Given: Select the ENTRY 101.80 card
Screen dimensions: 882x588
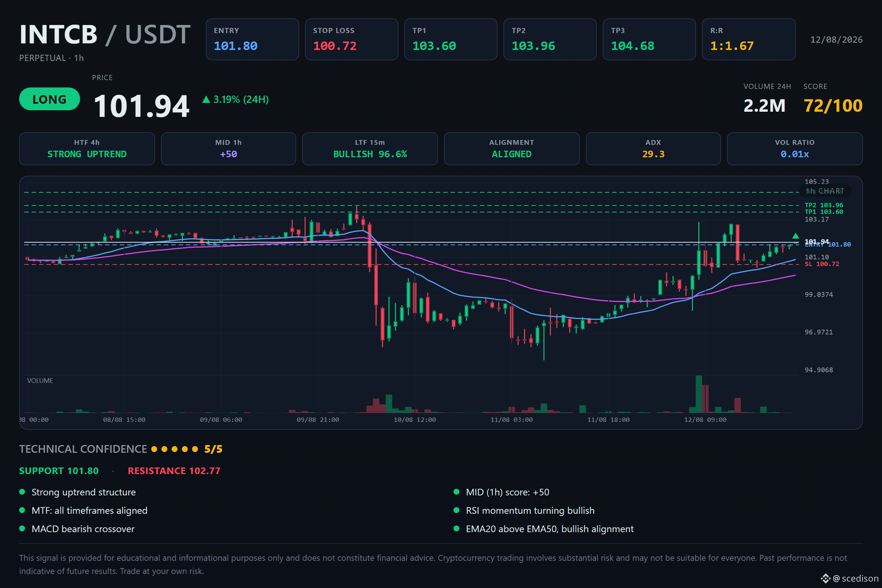Looking at the screenshot, I should [x=252, y=39].
